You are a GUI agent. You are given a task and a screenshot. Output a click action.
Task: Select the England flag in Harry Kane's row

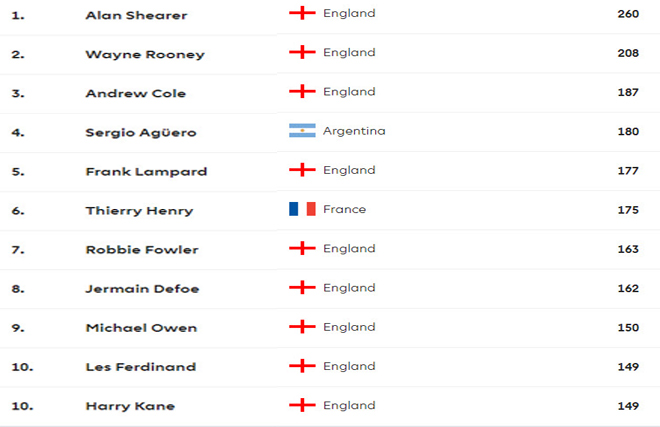tap(302, 405)
